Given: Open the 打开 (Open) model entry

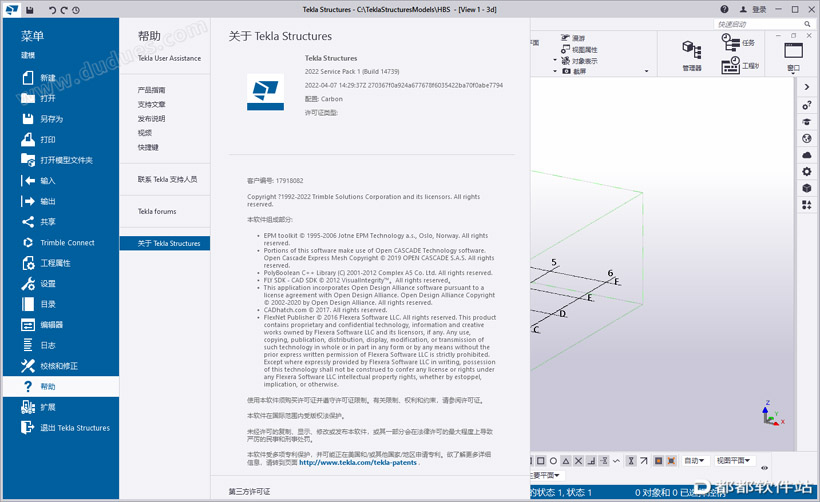Looking at the screenshot, I should pyautogui.click(x=61, y=98).
